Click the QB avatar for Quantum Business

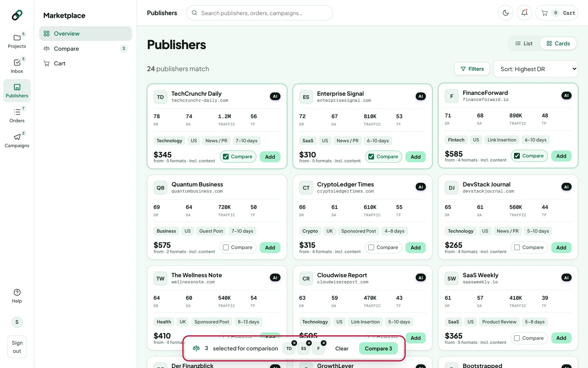(160, 188)
